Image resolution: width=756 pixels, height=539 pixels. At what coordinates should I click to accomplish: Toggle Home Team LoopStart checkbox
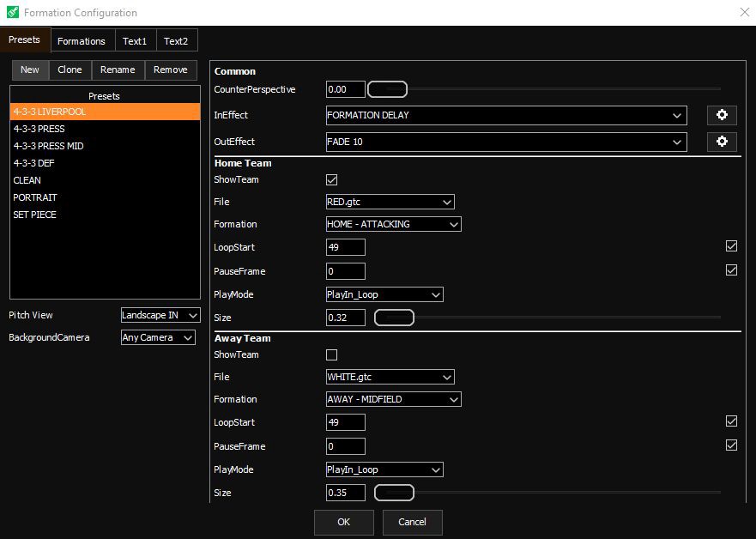point(731,246)
